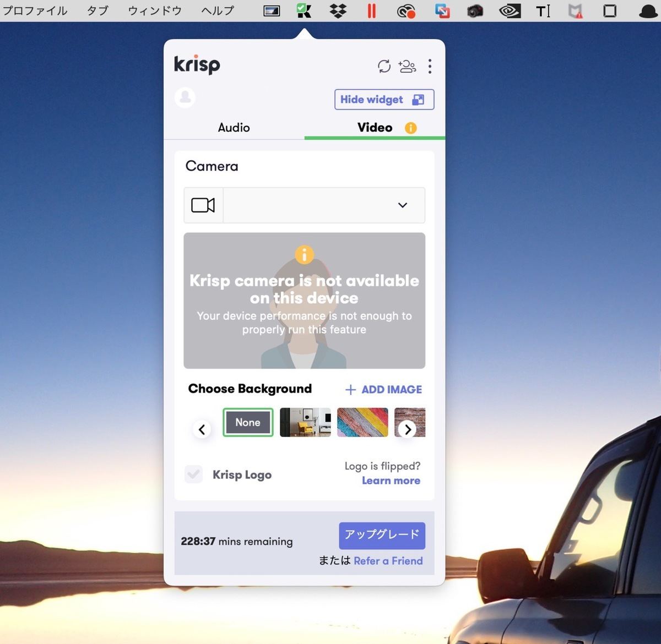Click the hat-shaped menu bar icon
This screenshot has height=644, width=661.
(x=649, y=11)
